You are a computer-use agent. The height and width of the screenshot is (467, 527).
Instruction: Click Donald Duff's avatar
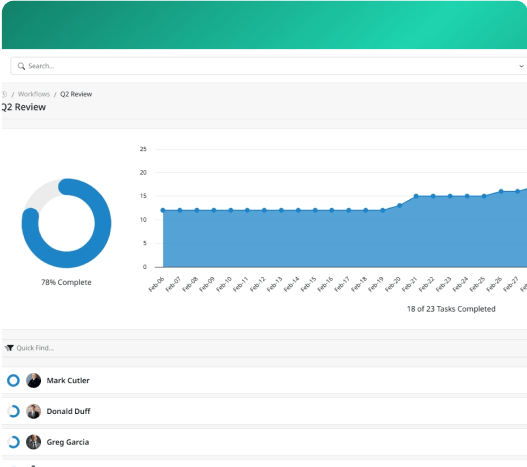pyautogui.click(x=34, y=412)
